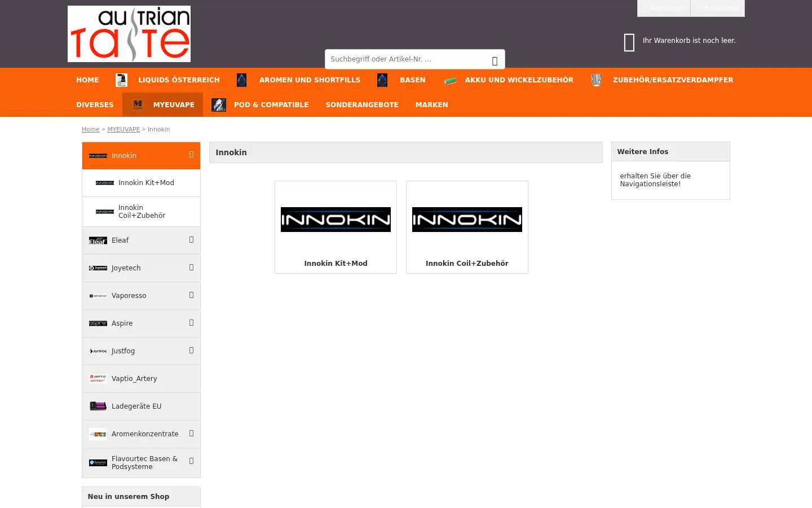Expand the Flavourtec Basen & Podsysteme category

tap(191, 461)
